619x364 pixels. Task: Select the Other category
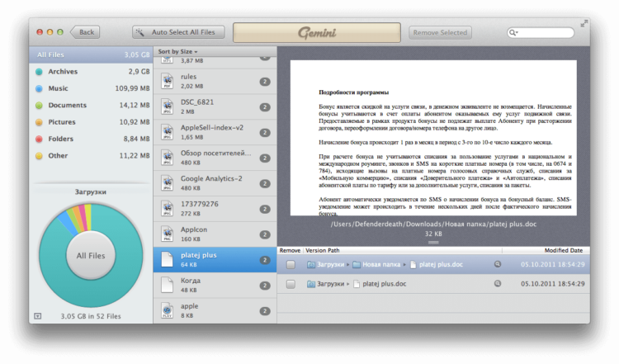91,155
